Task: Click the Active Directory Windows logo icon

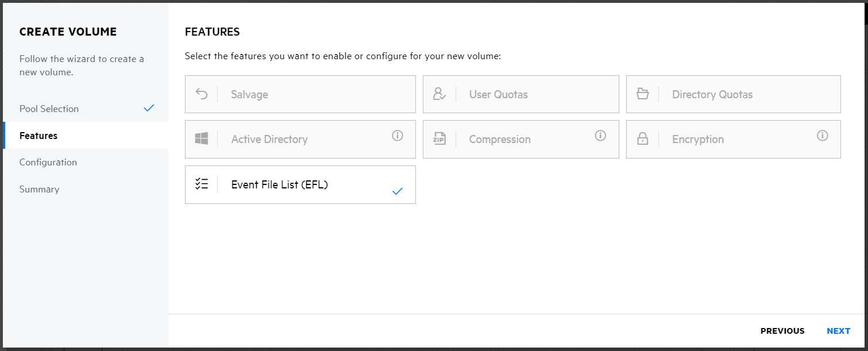Action: click(x=202, y=139)
